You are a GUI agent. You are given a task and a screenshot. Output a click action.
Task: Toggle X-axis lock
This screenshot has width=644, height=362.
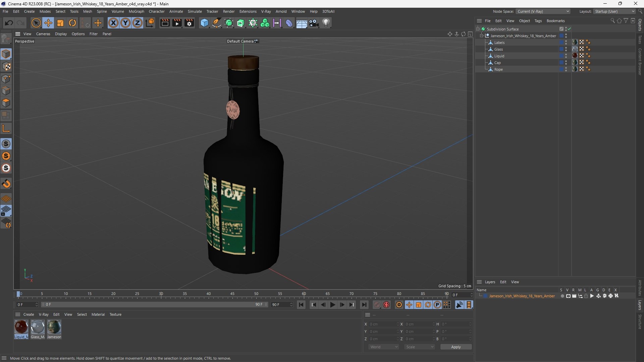[x=113, y=23]
